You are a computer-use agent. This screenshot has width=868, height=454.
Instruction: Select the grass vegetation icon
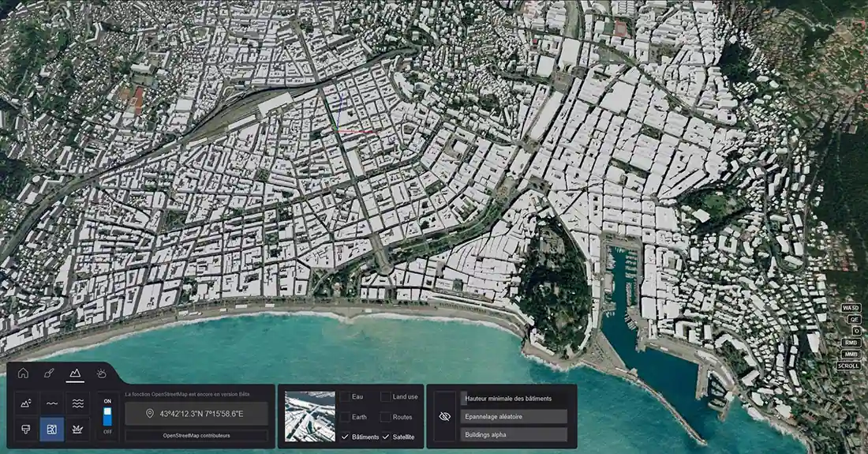pyautogui.click(x=77, y=429)
